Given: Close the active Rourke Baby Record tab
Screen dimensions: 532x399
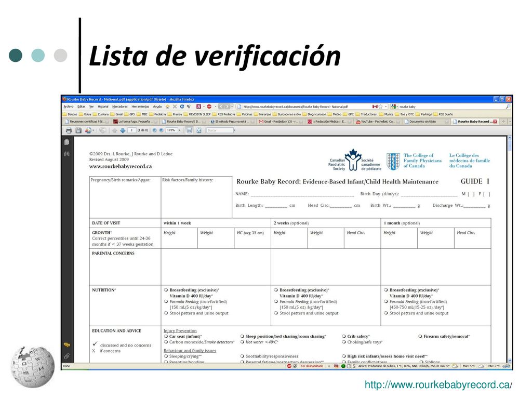Looking at the screenshot, I should (x=495, y=122).
